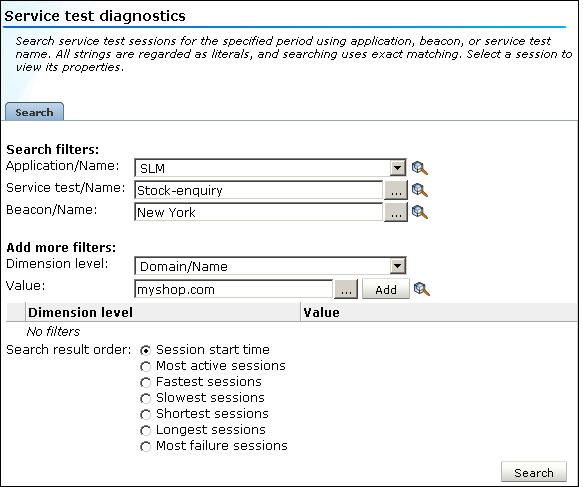
Task: Click the magnifier icon next to Add button
Action: (422, 289)
